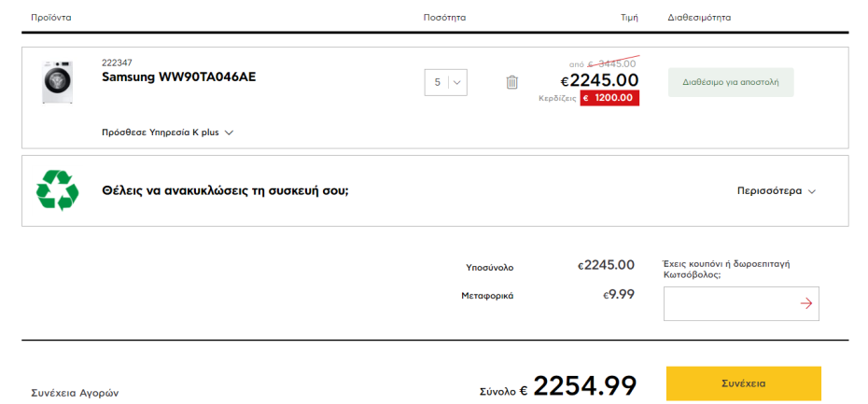
Task: Click the green recycling symbol
Action: (57, 190)
